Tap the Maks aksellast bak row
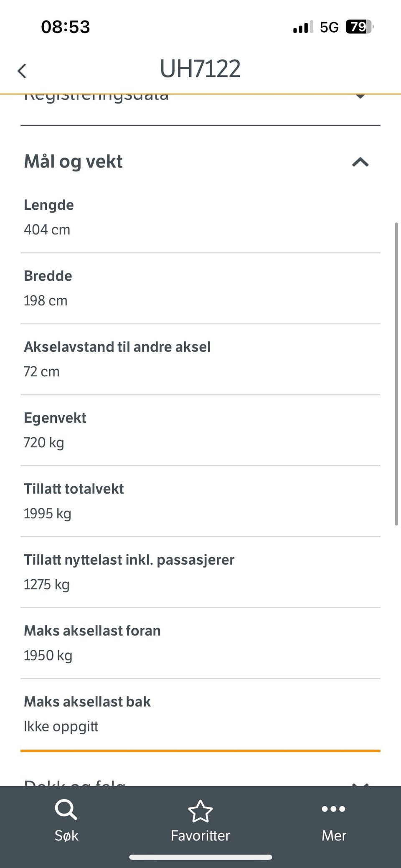The image size is (401, 868). click(x=200, y=714)
